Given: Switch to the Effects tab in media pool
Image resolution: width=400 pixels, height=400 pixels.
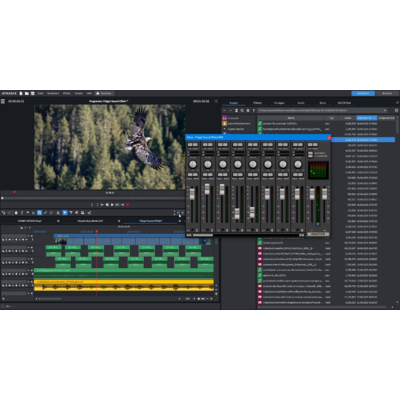Looking at the screenshot, I should click(x=257, y=103).
